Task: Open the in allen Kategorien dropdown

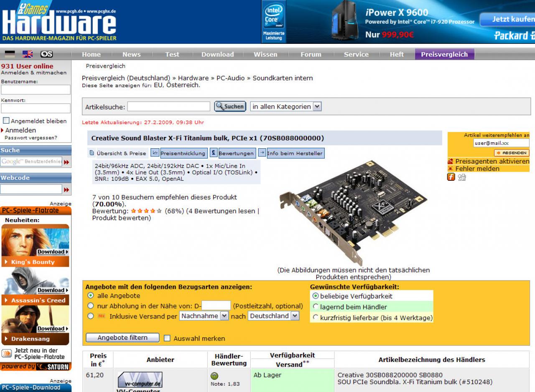Action: [286, 106]
